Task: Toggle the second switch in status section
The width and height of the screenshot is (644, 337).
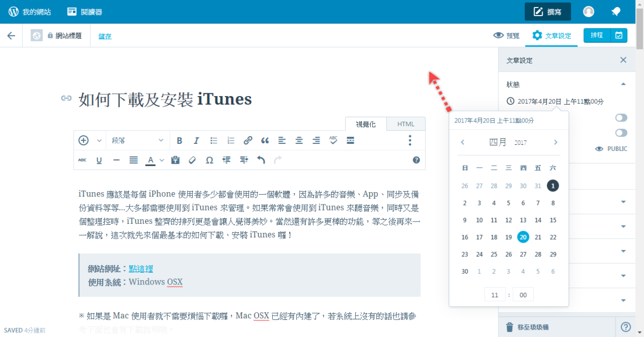Action: 621,133
